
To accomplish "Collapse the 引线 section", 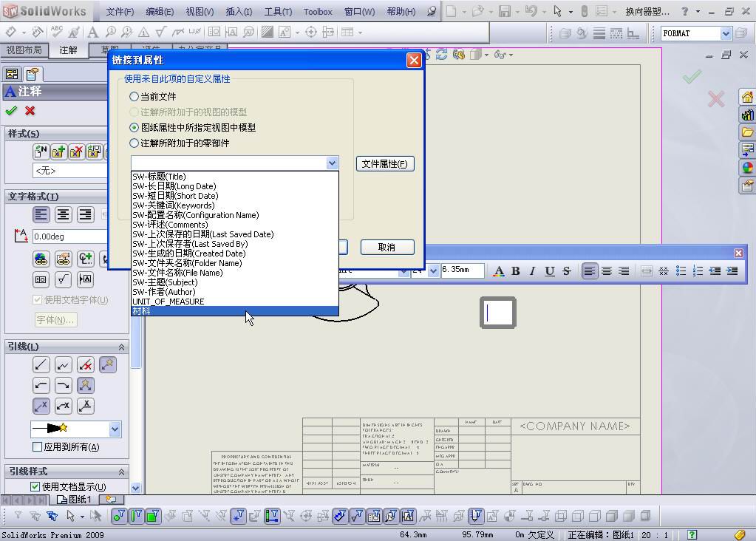I will click(x=121, y=347).
